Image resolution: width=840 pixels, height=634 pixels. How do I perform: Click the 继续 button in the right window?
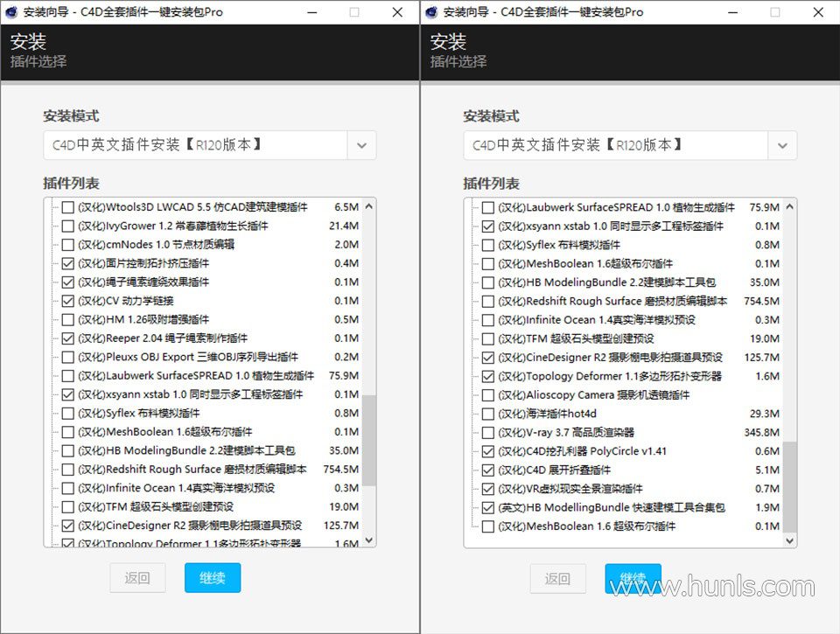(633, 578)
